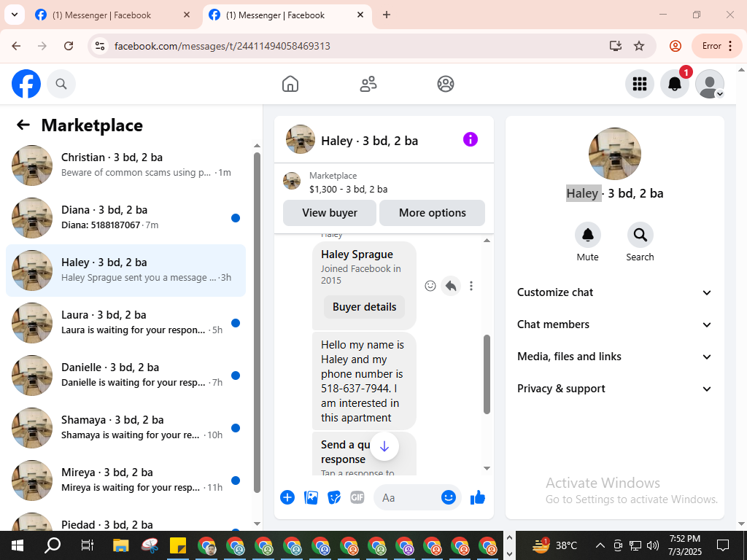Attach a photo with image icon

pyautogui.click(x=311, y=497)
